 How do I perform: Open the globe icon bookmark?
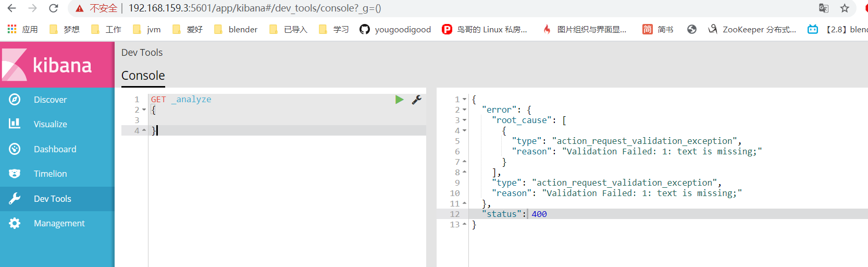692,29
